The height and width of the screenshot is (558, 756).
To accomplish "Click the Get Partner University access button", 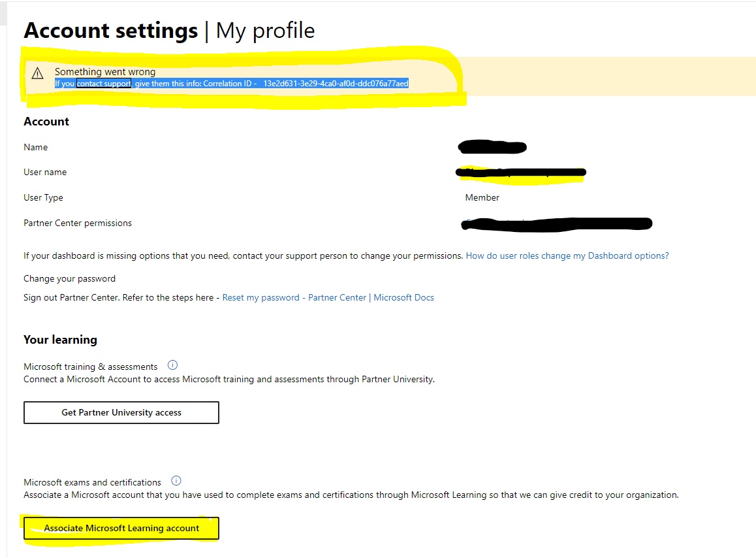I will coord(121,413).
